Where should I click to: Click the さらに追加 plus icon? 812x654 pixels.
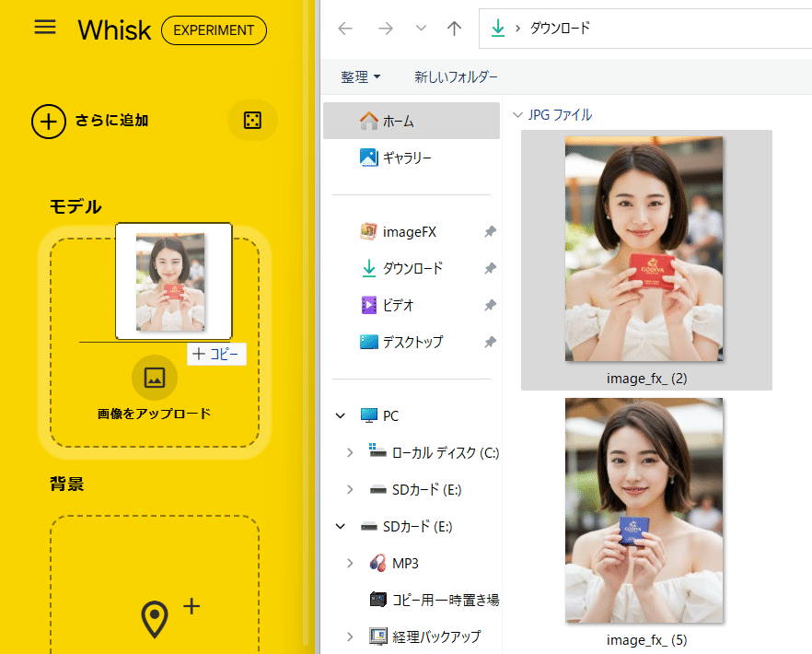pos(49,121)
